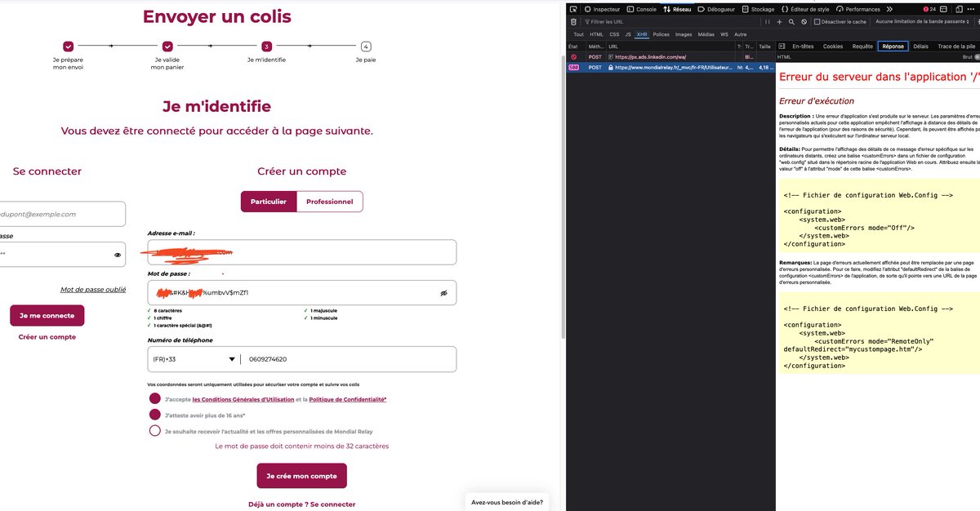Filter requests by WS
980x511 pixels.
click(x=724, y=34)
